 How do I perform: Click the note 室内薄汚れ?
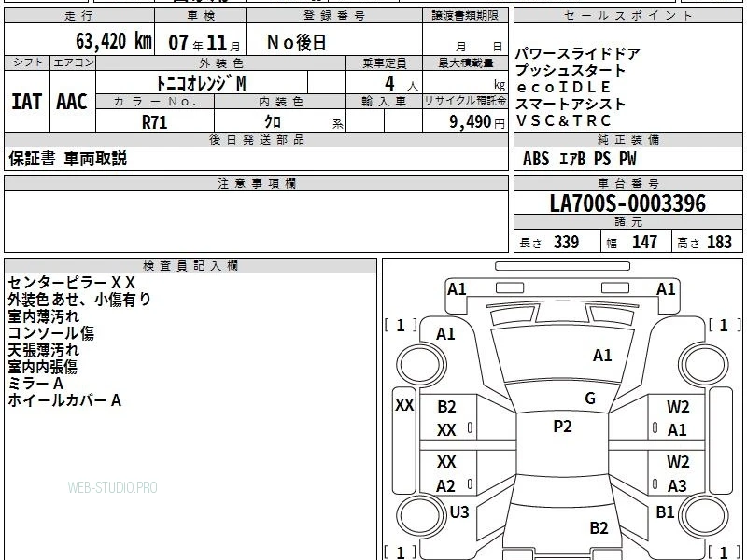(43, 316)
